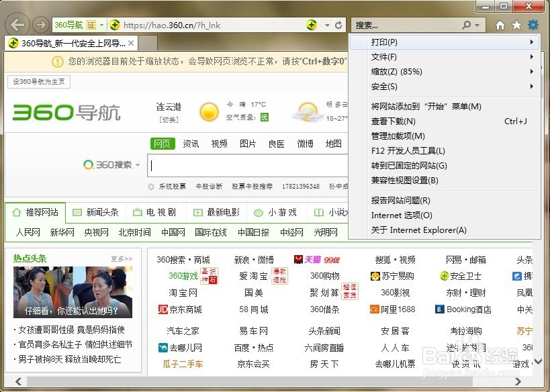Click the 360 logo in address bar
The height and width of the screenshot is (392, 550).
(114, 25)
